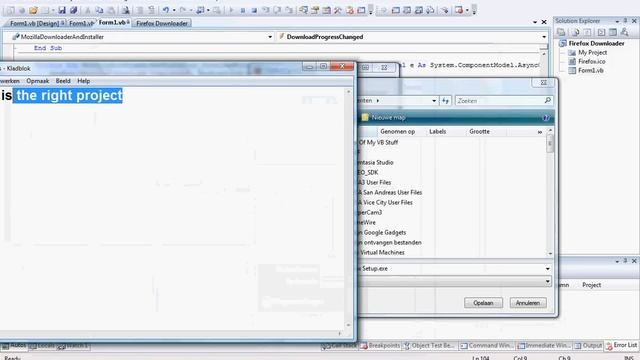Switch to Command Window tab
Viewport: 640px width, 360px height.
pos(487,345)
